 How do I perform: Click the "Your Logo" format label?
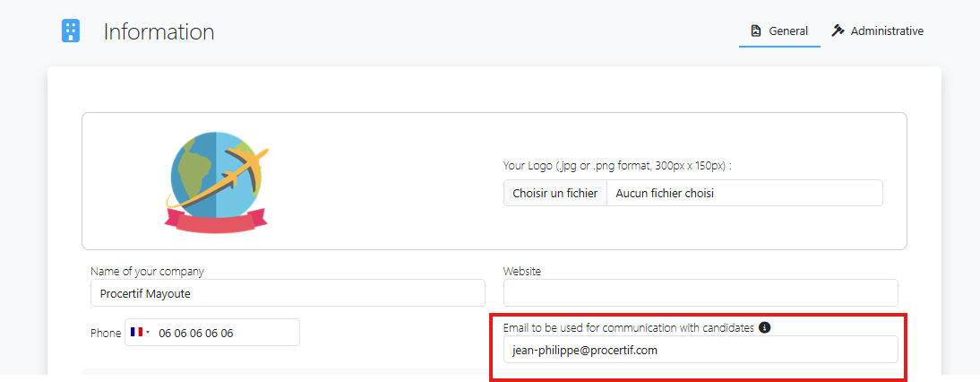pos(617,166)
